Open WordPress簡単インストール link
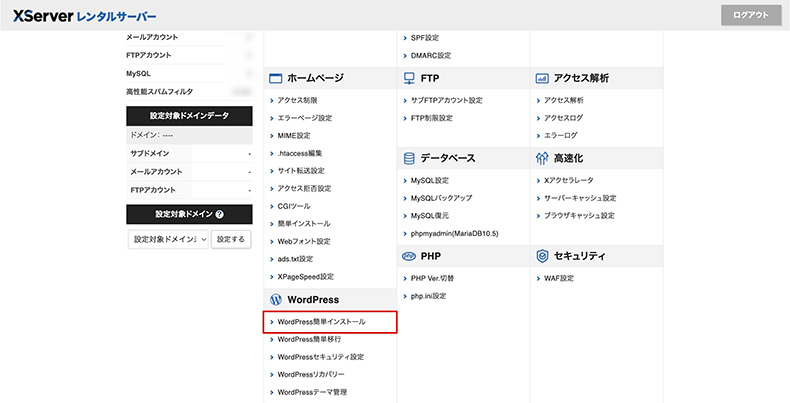 pyautogui.click(x=321, y=323)
